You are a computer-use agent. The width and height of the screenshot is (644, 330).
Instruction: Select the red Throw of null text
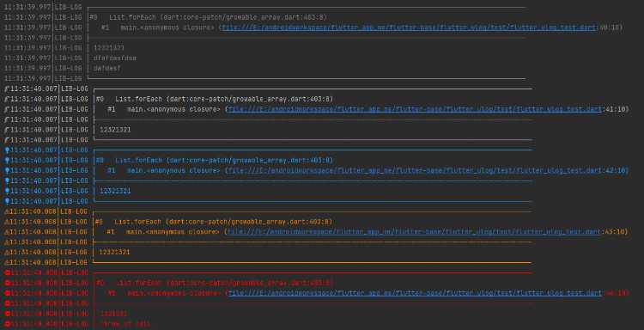point(127,324)
